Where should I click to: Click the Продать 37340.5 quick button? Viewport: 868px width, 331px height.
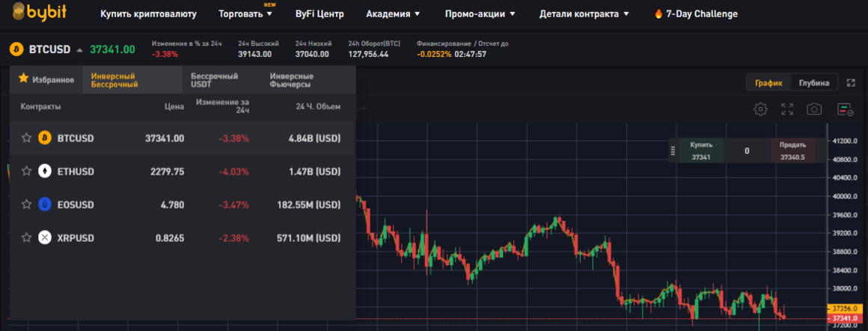[792, 151]
